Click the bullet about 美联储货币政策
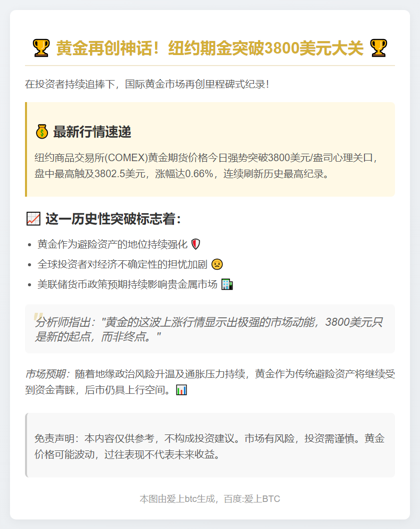 [127, 285]
